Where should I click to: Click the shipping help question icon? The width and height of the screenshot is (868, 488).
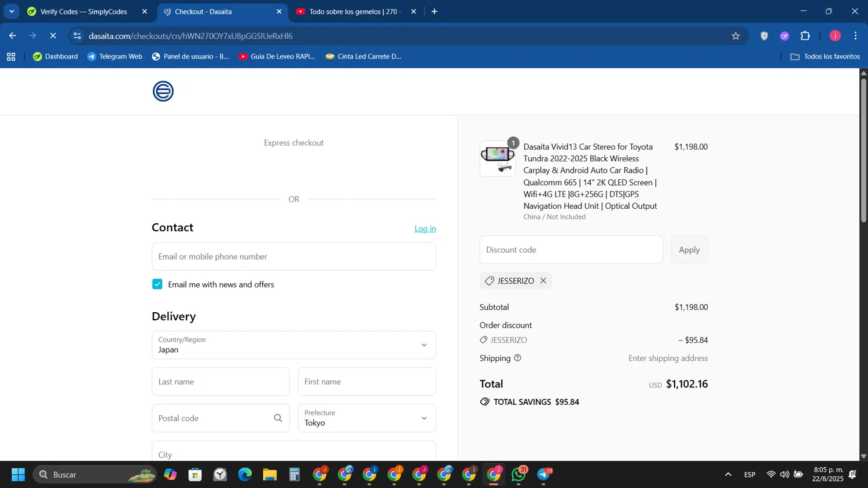tap(517, 358)
